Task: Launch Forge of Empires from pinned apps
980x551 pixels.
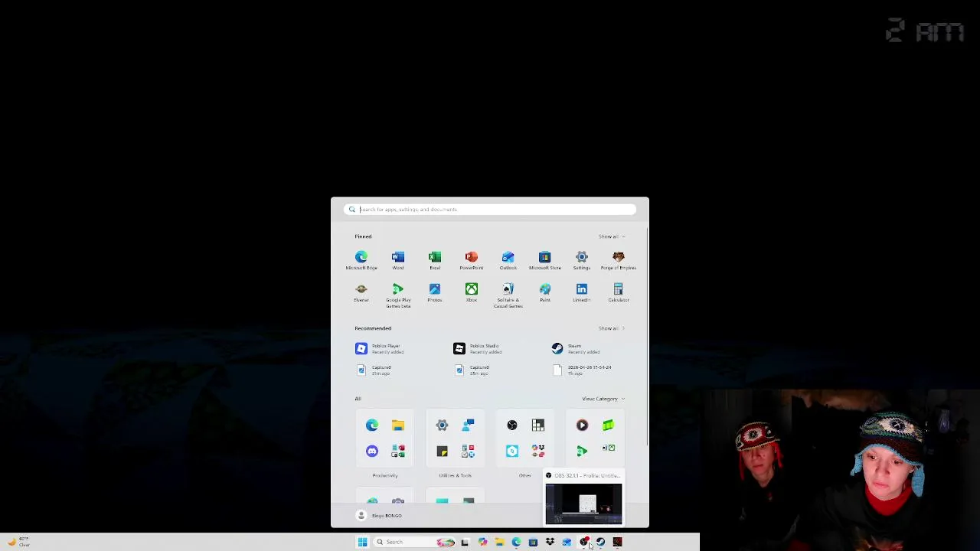Action: pos(619,259)
